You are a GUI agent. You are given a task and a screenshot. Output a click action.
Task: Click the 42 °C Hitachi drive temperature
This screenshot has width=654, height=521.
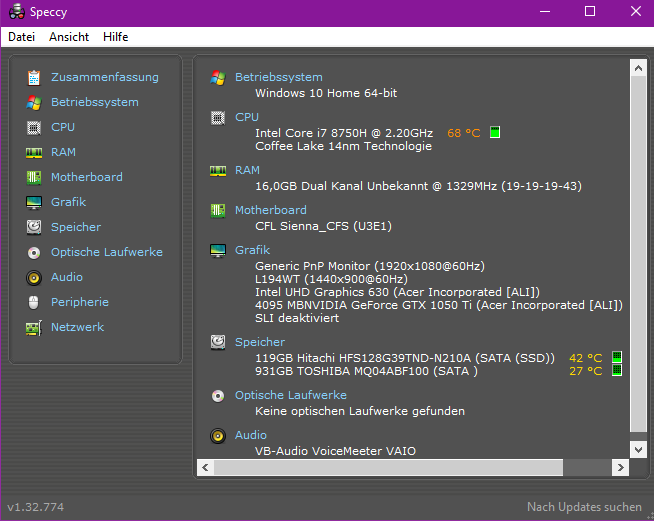(586, 358)
